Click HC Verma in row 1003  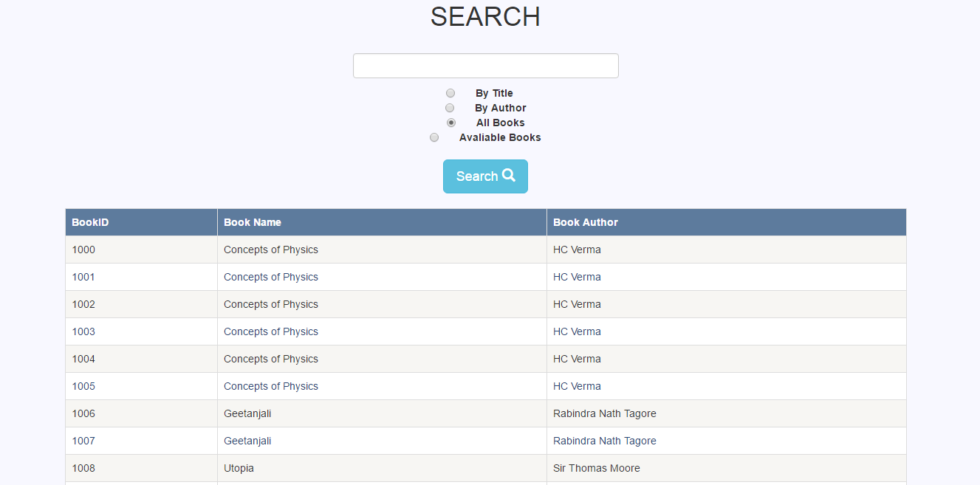click(x=577, y=331)
